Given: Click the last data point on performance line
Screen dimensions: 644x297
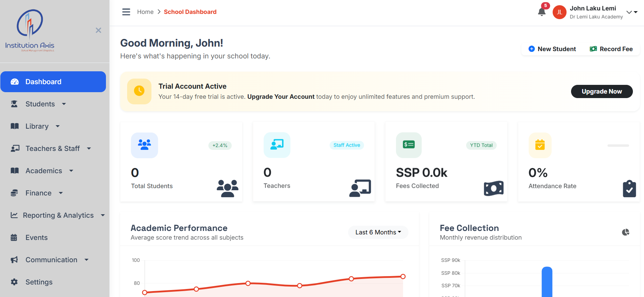Looking at the screenshot, I should click(x=403, y=276).
